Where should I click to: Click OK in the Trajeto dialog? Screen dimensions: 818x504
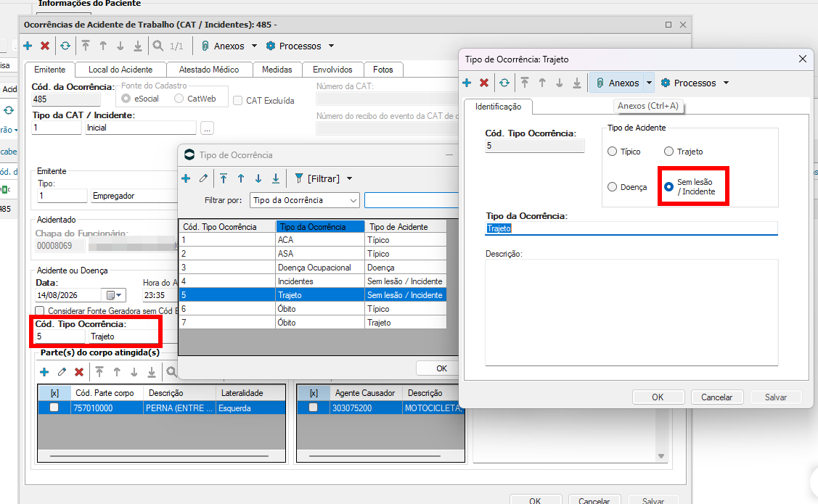point(658,397)
